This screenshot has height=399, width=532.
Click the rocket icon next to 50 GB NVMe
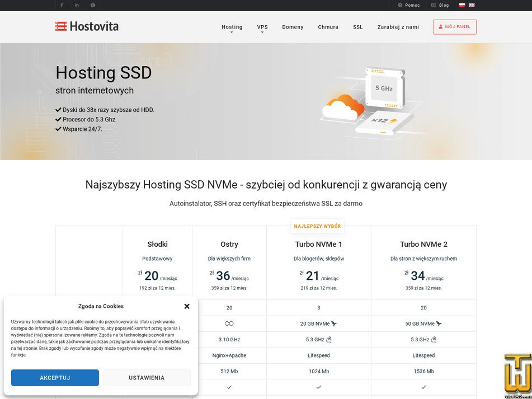coord(439,323)
